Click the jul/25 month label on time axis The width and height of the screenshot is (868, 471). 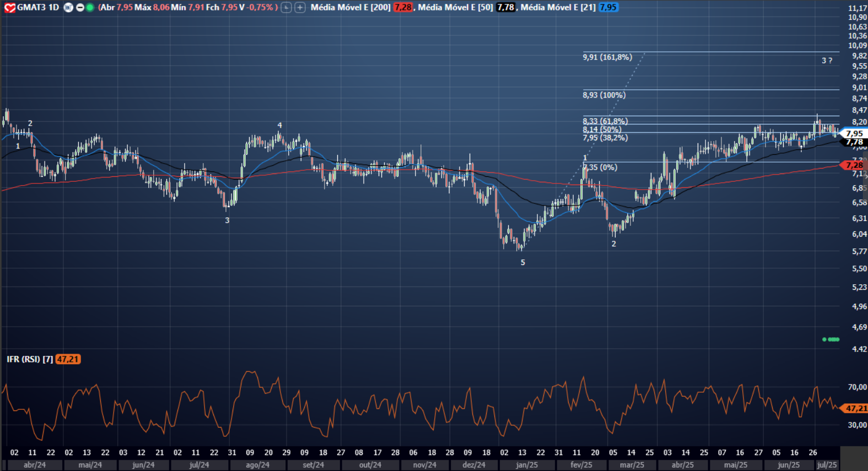coord(827,465)
